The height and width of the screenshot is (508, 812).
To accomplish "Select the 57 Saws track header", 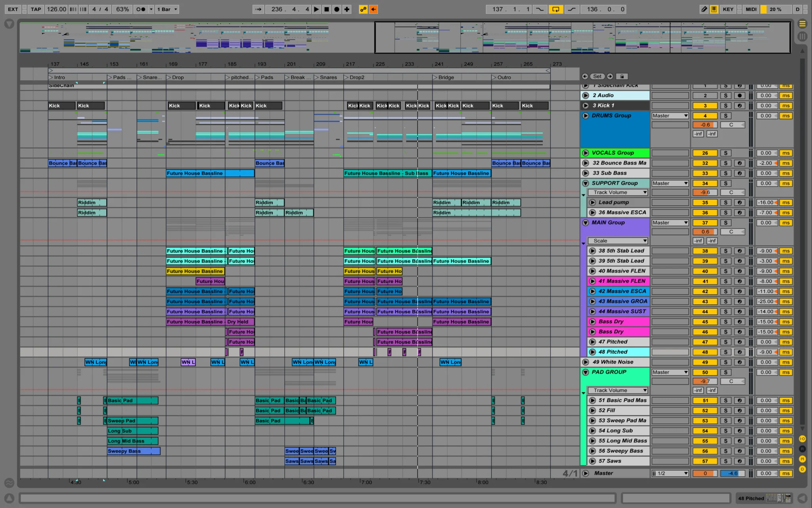I will (x=619, y=461).
